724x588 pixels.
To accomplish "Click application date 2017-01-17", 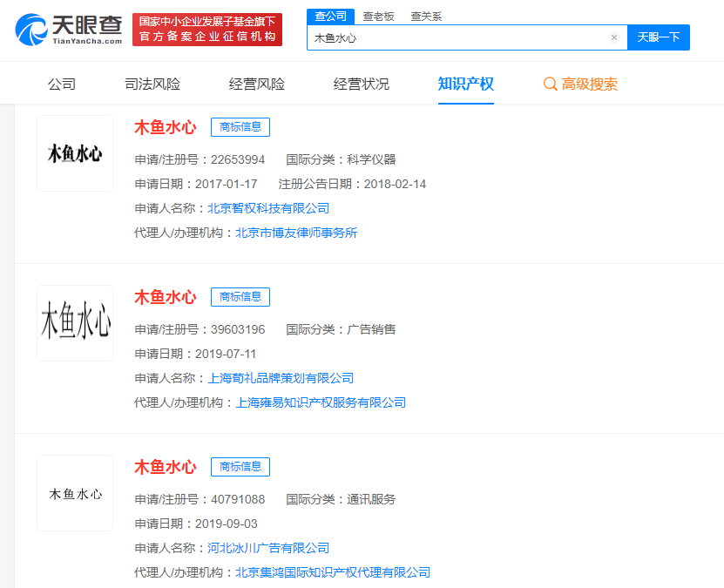I will pos(227,184).
